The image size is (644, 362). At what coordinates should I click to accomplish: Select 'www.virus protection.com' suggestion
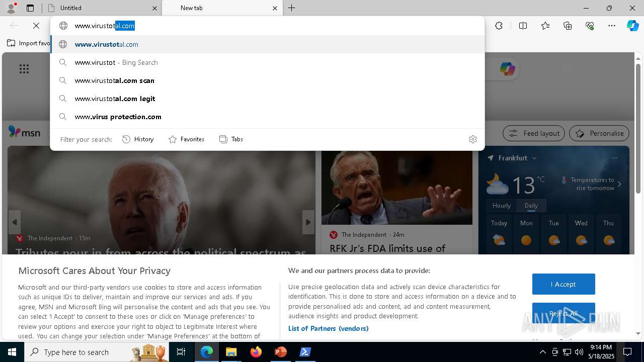(x=267, y=117)
